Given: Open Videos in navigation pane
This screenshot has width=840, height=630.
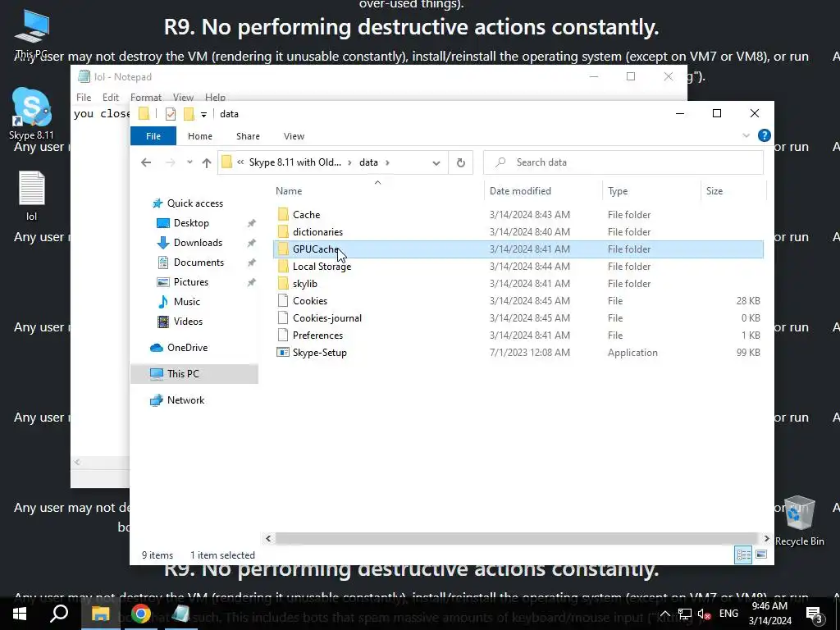Looking at the screenshot, I should click(188, 322).
